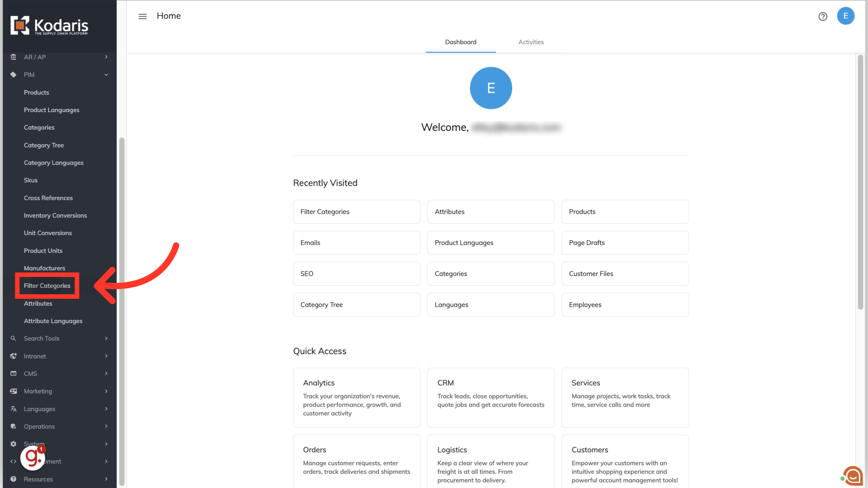Click the Kodaris logo
Image resolution: width=868 pixels, height=488 pixels.
(x=50, y=26)
